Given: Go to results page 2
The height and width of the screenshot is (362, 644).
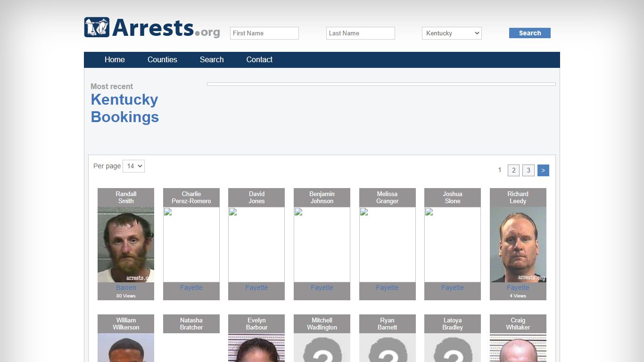Looking at the screenshot, I should pyautogui.click(x=513, y=170).
